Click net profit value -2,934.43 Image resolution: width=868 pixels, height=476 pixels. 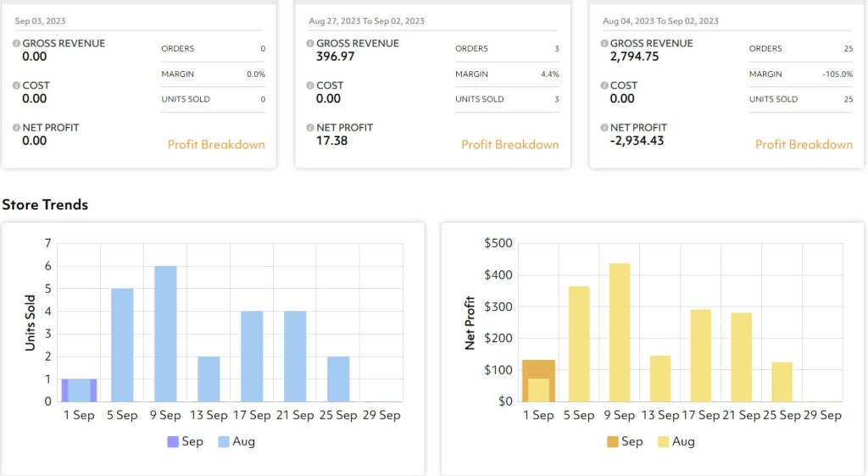637,141
